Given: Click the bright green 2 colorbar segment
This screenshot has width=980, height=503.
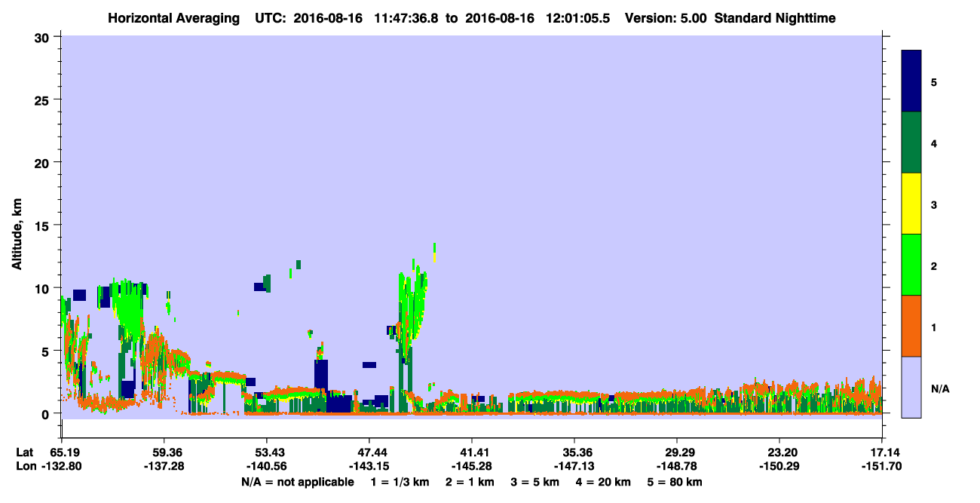Looking at the screenshot, I should 911,265.
